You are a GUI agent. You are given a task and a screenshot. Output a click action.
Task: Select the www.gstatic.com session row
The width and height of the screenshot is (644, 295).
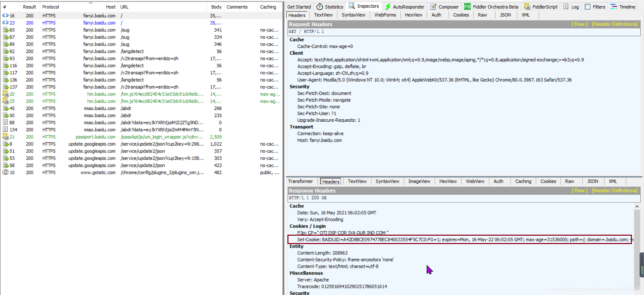tap(142, 172)
